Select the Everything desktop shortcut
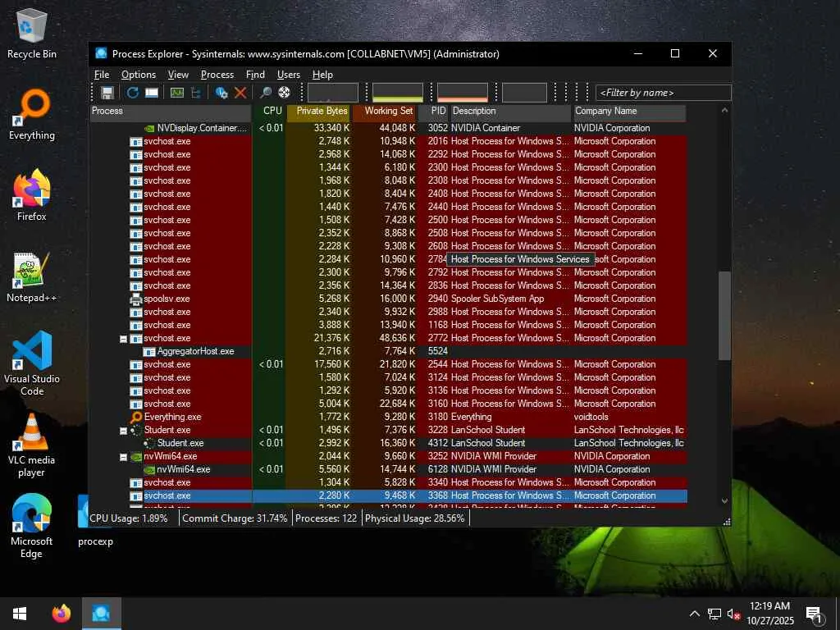The width and height of the screenshot is (840, 630). (x=32, y=115)
